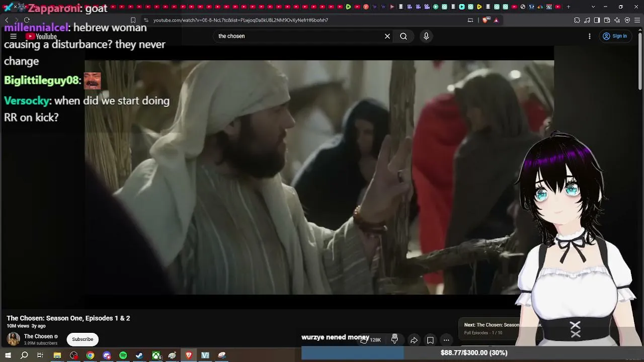Subscribe to The Chosen channel
Viewport: 644px width, 362px height.
[x=83, y=339]
